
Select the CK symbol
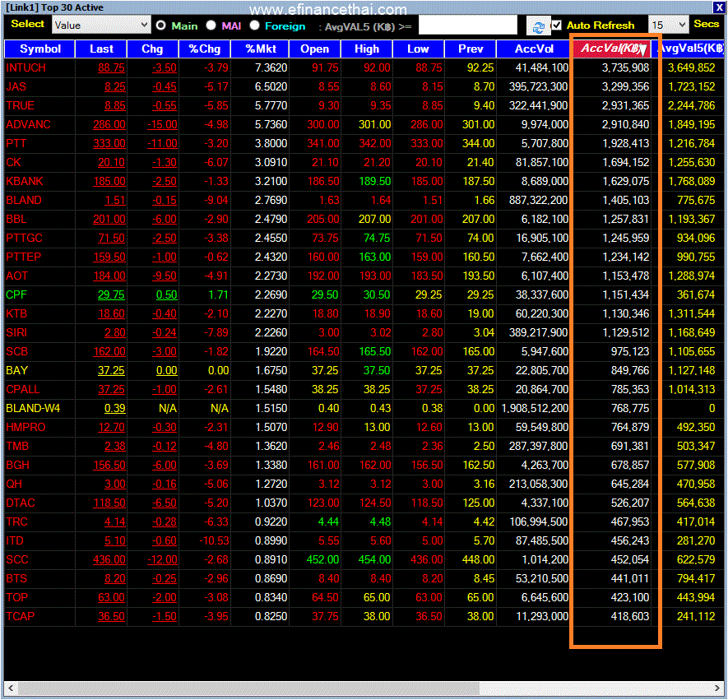[13, 163]
